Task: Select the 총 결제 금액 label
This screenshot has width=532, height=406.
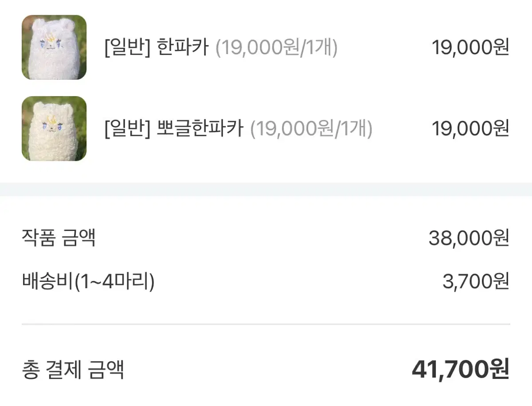Action: 73,370
